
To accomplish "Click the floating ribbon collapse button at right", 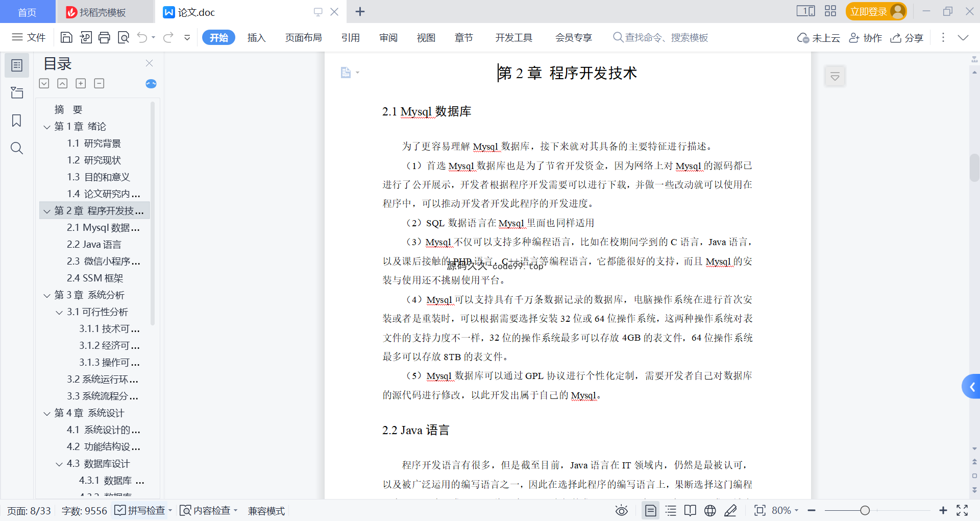I will (835, 77).
